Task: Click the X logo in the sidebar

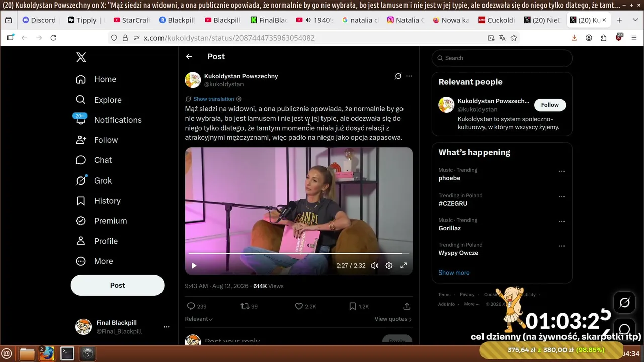Action: (81, 57)
